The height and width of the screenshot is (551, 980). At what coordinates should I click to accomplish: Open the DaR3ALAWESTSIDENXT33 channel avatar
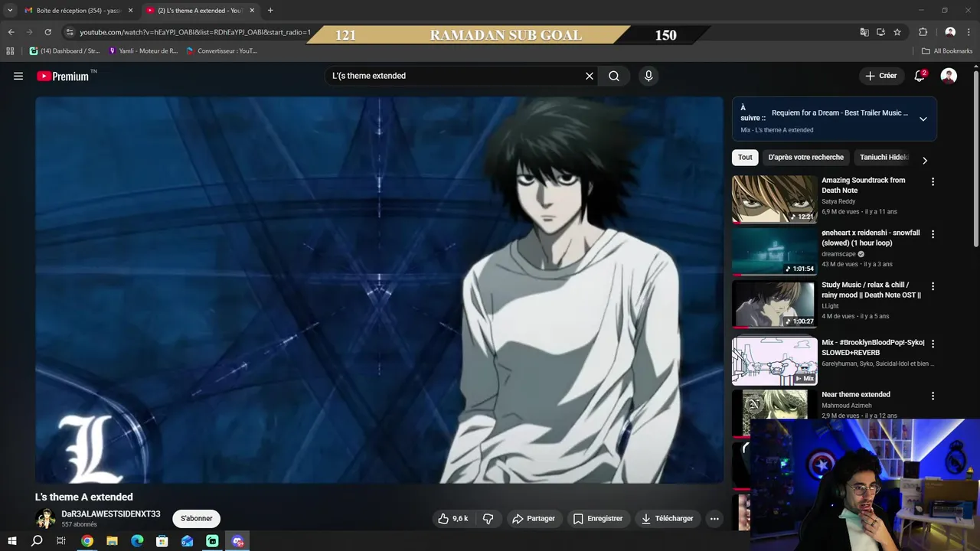[x=45, y=519]
